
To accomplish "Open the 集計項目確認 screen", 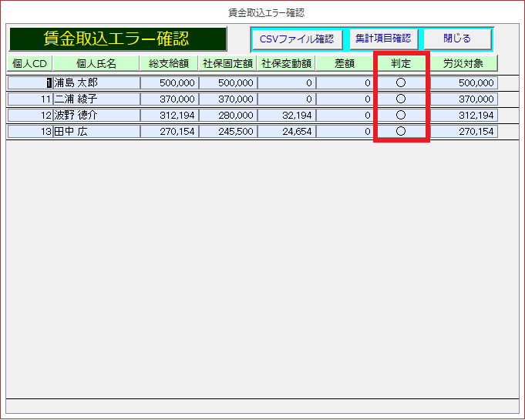I will click(383, 39).
